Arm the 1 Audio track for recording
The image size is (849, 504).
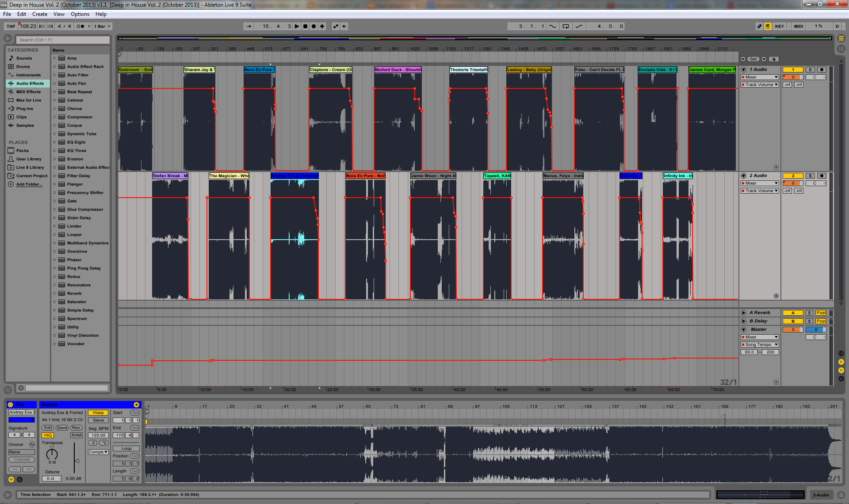tap(822, 70)
